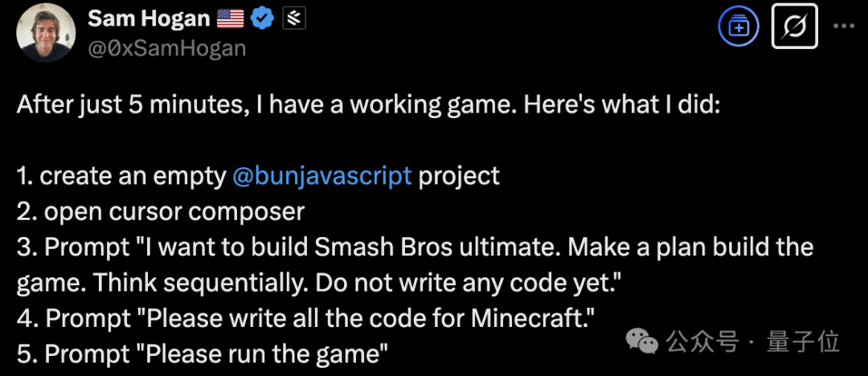Click the "Please run the game" step
The height and width of the screenshot is (376, 868).
[x=205, y=354]
